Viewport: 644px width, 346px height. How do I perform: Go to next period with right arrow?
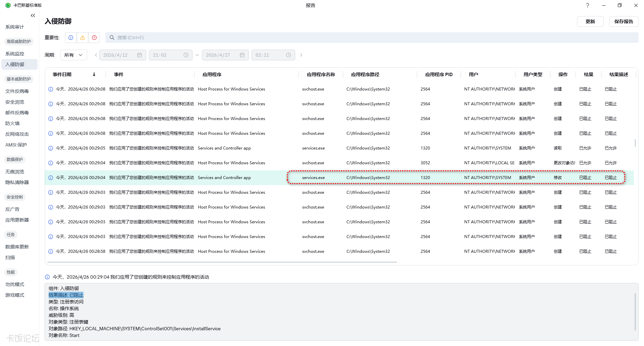point(301,55)
